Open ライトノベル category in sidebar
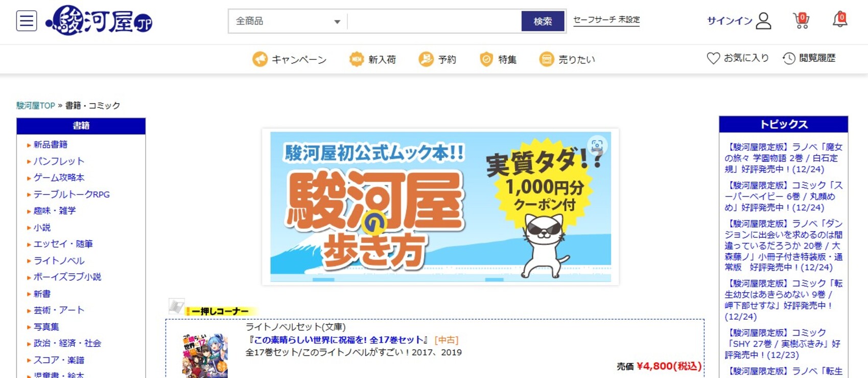 tap(59, 260)
